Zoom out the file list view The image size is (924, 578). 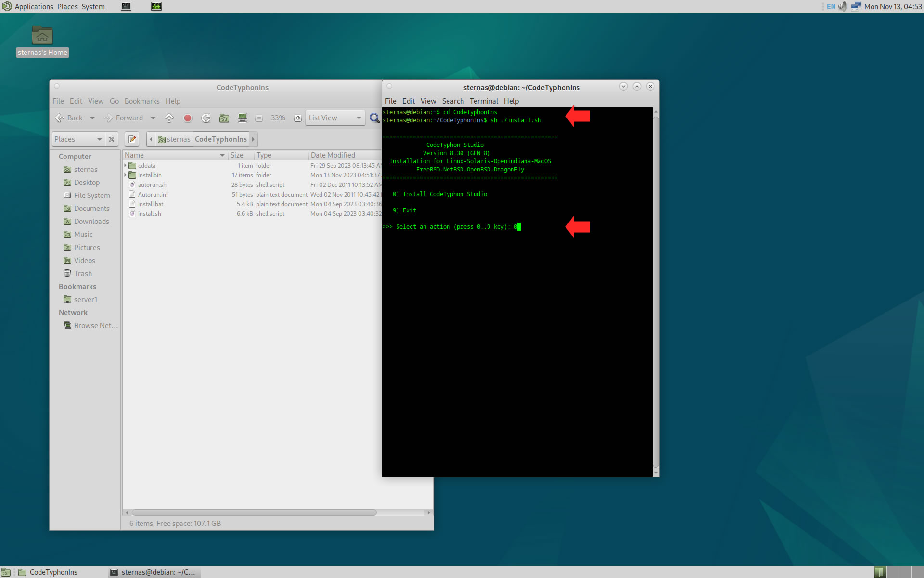(259, 118)
